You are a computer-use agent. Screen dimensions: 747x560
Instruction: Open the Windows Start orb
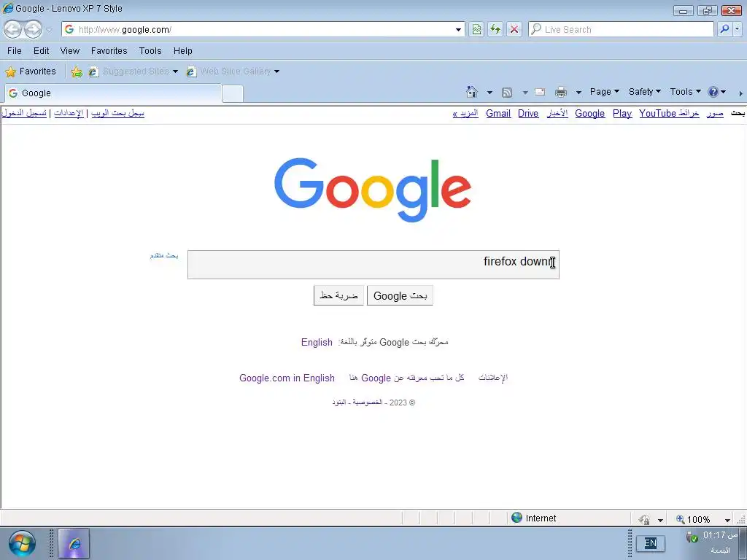pyautogui.click(x=22, y=543)
